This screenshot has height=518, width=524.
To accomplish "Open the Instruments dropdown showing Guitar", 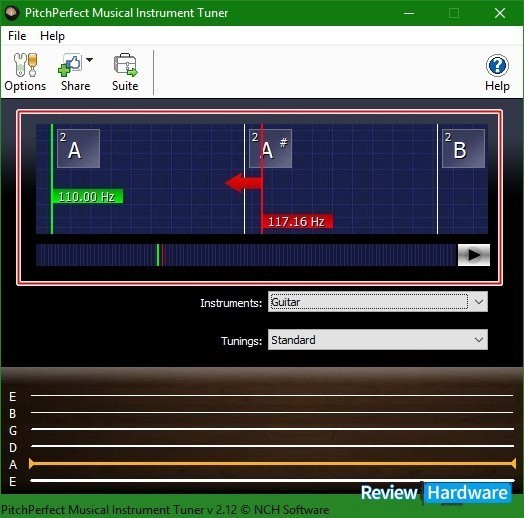I will click(378, 302).
